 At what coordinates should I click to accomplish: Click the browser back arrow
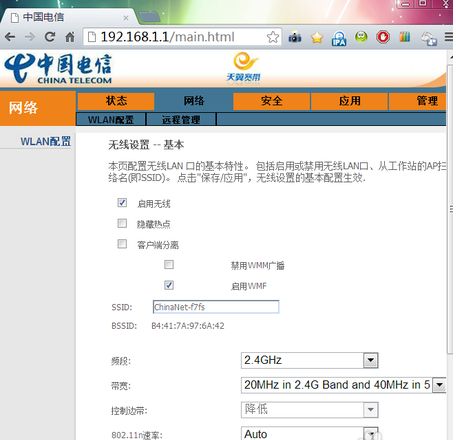point(10,37)
